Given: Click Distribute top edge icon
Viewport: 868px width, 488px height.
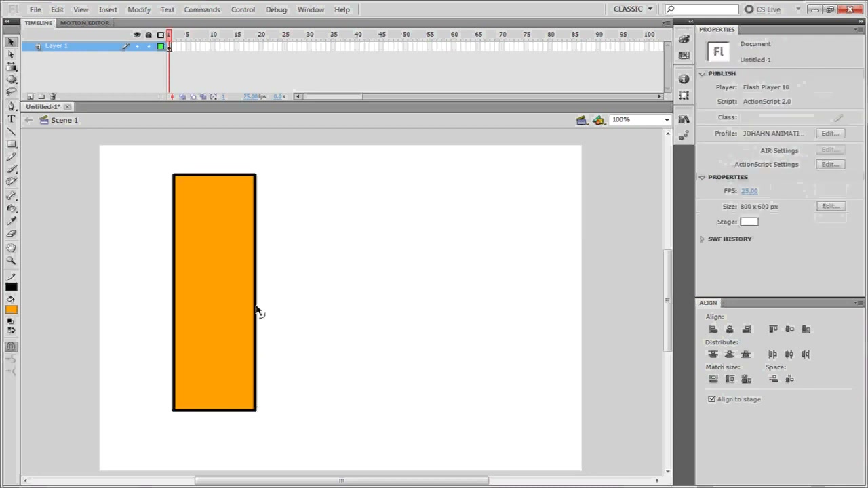Looking at the screenshot, I should click(713, 354).
